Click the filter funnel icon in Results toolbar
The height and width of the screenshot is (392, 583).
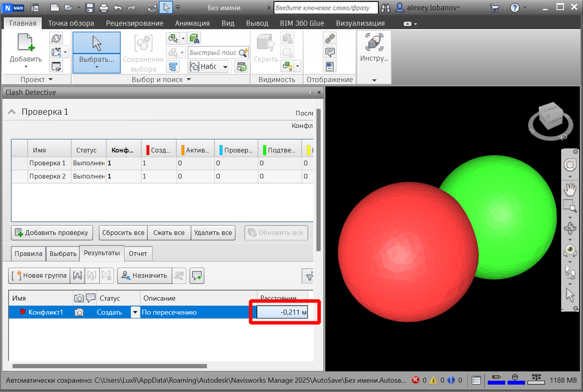(x=309, y=276)
